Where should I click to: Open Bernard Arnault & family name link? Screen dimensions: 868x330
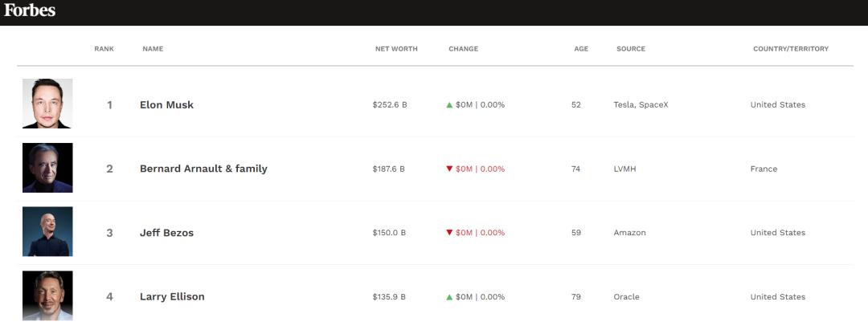pos(203,169)
